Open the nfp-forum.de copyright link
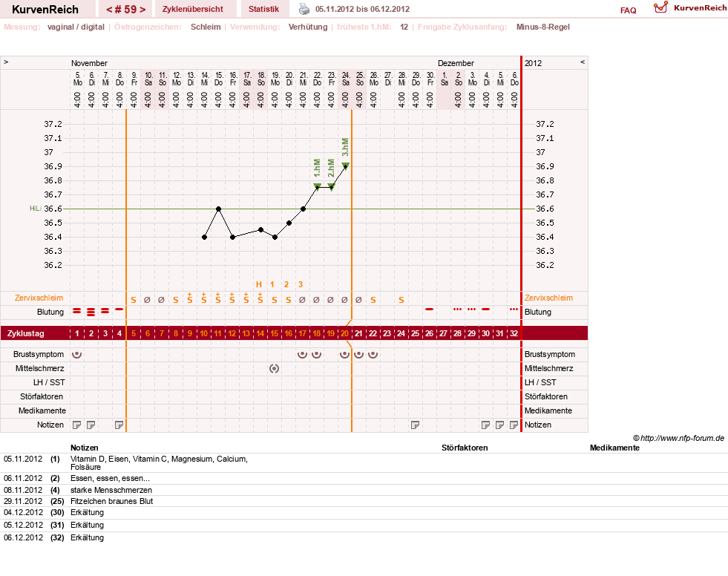 tap(679, 438)
